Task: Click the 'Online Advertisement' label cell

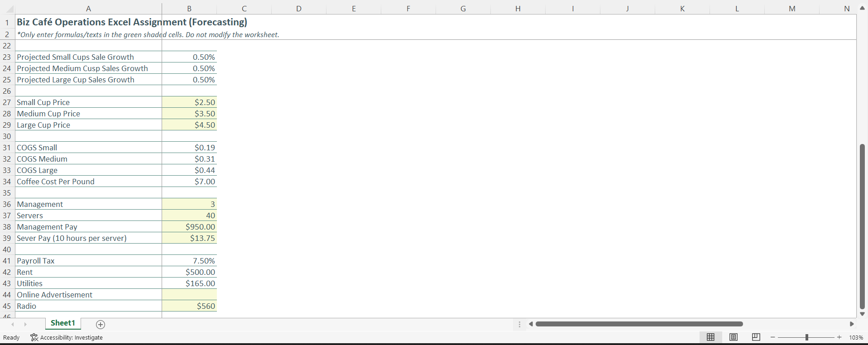Action: (88, 295)
